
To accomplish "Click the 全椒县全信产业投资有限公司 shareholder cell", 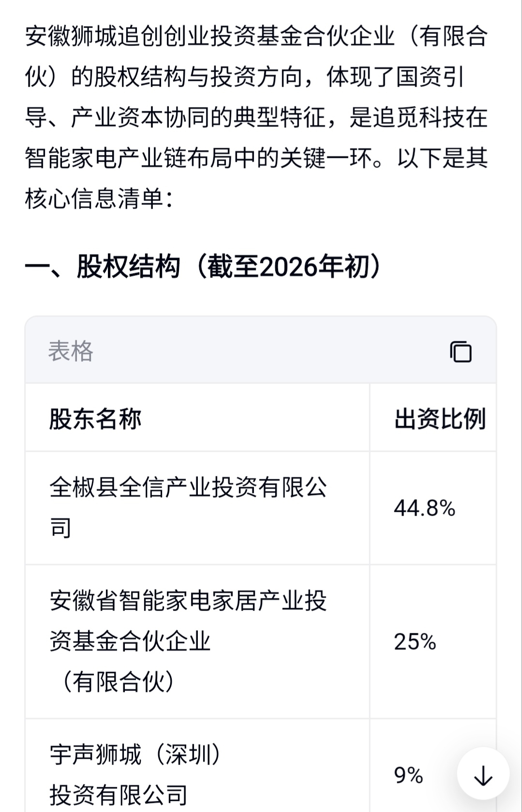I will [x=188, y=507].
